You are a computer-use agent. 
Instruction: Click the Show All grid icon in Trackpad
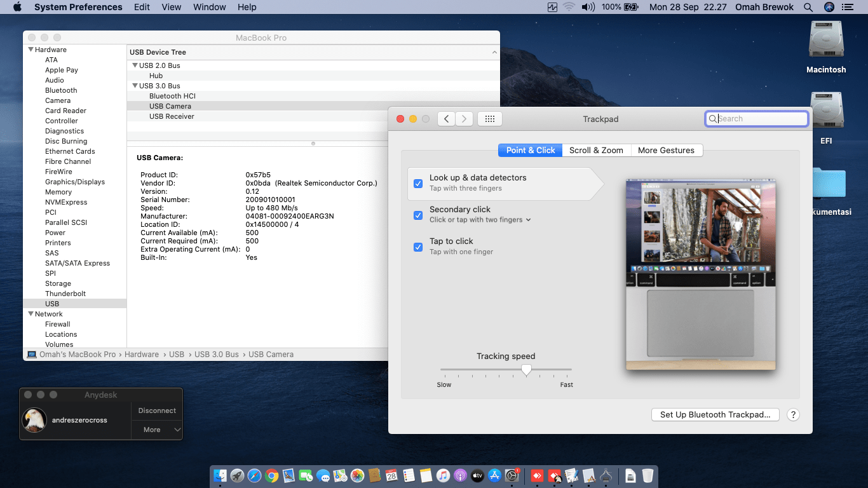click(x=489, y=119)
